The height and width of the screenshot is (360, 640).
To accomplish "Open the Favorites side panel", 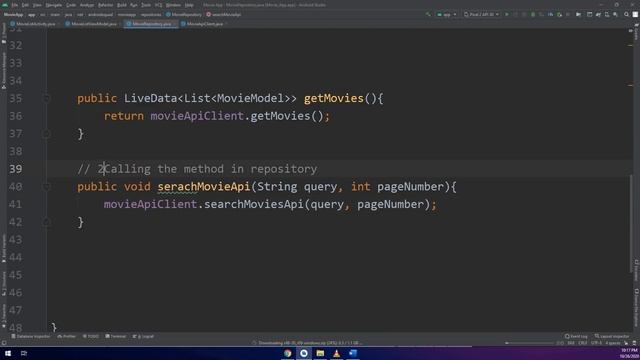I will click(x=4, y=316).
